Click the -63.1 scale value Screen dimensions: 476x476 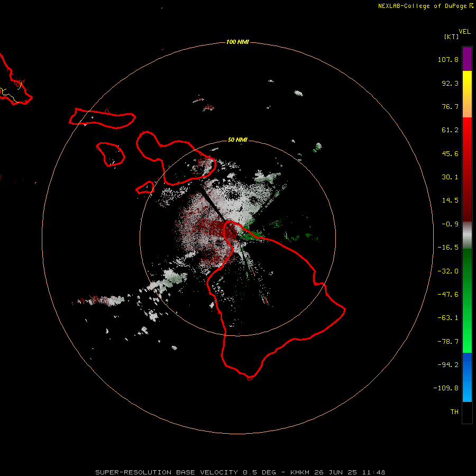click(448, 318)
